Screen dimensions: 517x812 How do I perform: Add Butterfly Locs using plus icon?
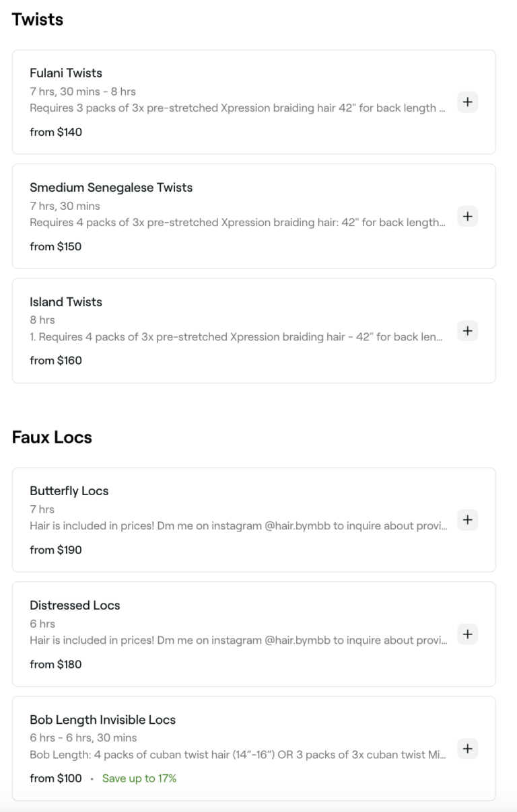click(468, 520)
